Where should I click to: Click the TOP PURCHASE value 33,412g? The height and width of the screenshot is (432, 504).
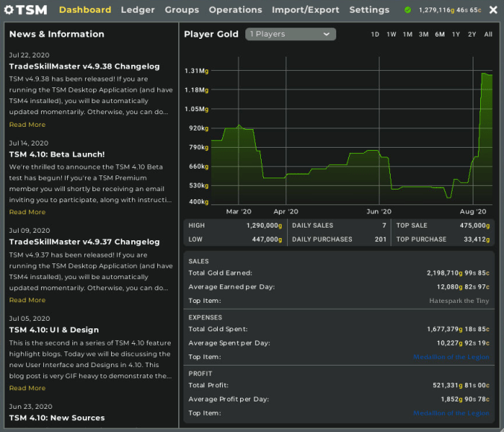[476, 240]
